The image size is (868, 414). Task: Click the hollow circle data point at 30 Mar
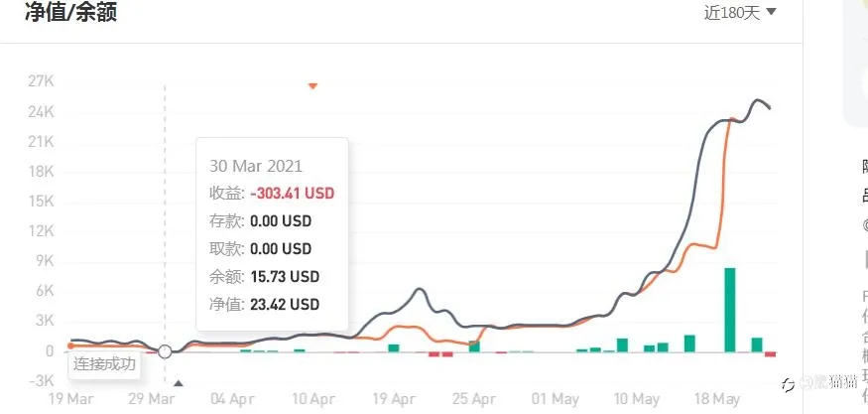pyautogui.click(x=165, y=351)
